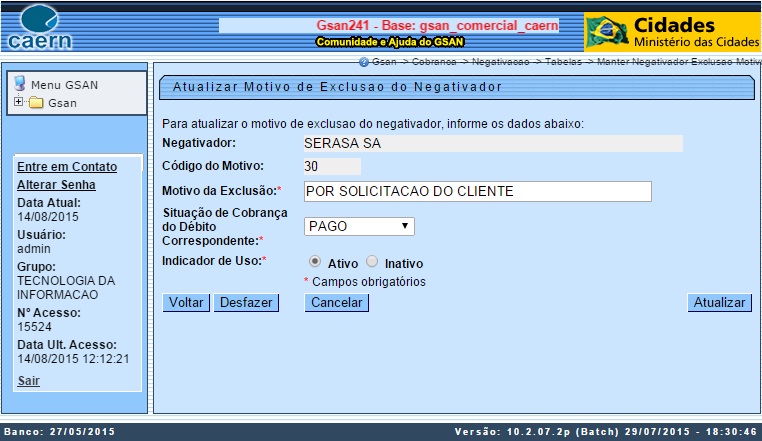Click the Sair logout link
762x441 pixels.
[x=29, y=381]
